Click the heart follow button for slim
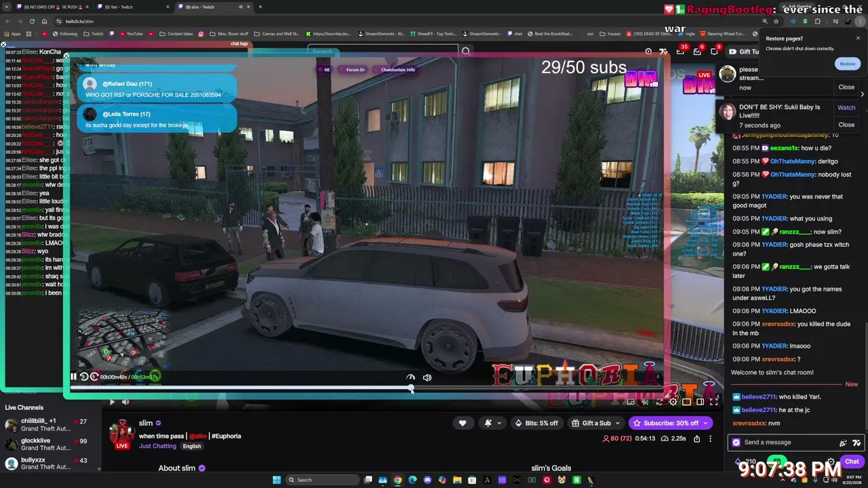Screen dimensions: 868x488 [x=462, y=423]
